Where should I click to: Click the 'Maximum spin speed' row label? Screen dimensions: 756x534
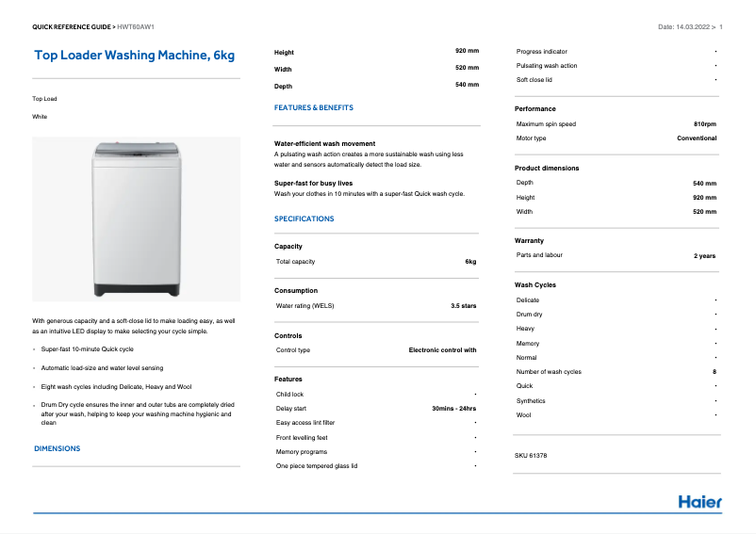point(546,124)
